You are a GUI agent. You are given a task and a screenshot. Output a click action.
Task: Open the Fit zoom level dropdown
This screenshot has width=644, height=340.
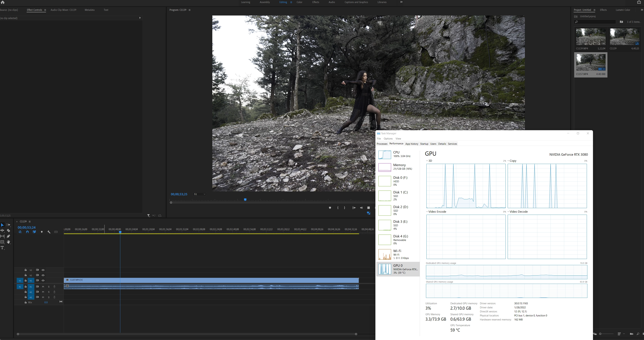coord(200,194)
